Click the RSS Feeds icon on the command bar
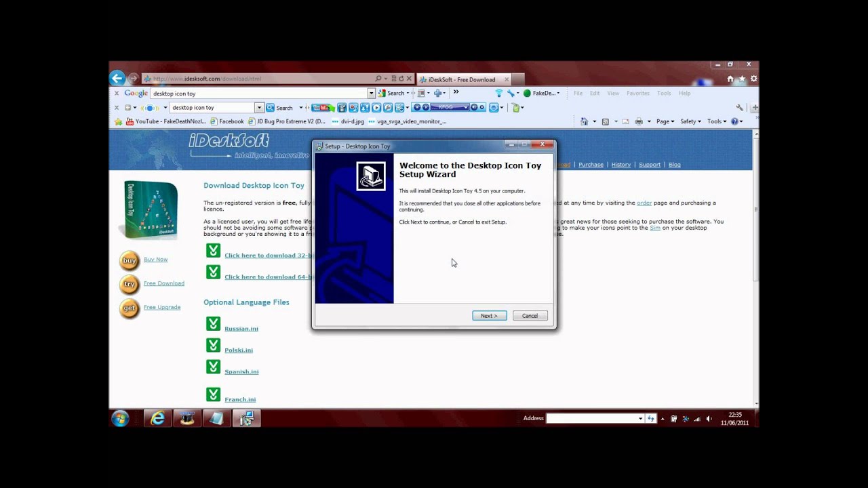The height and width of the screenshot is (488, 868). (606, 121)
